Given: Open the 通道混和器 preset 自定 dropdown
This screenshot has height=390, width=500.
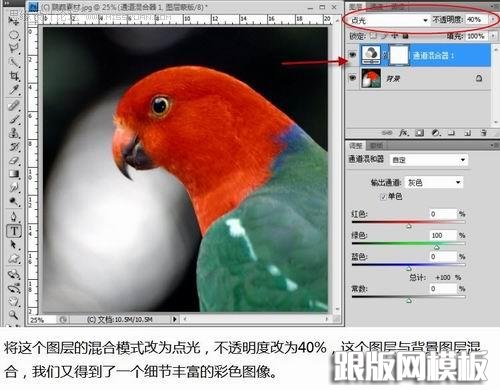Looking at the screenshot, I should 429,160.
